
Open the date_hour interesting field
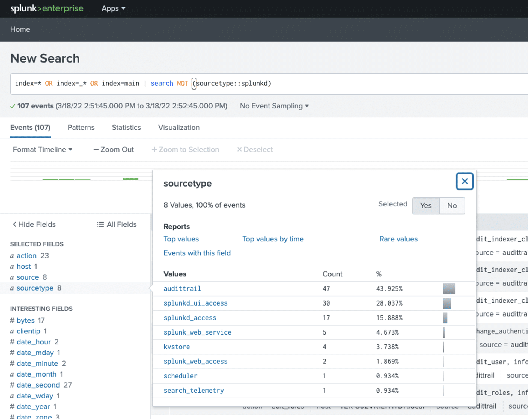pos(34,342)
